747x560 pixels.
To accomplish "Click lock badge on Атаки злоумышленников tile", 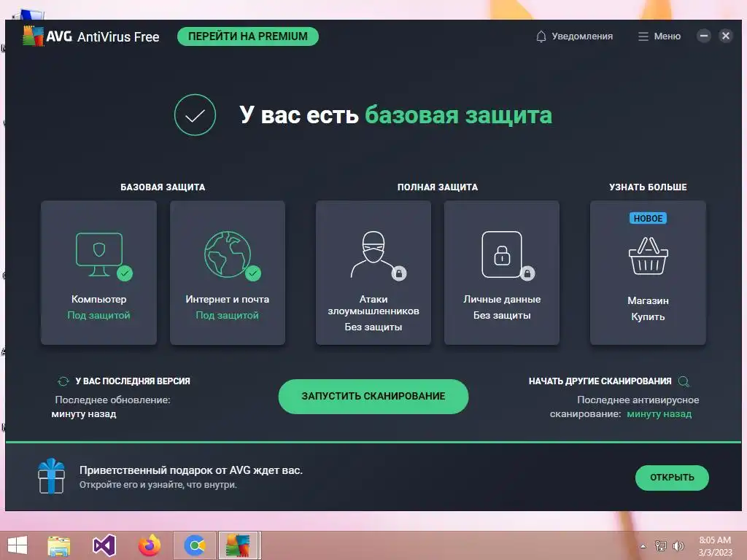I will coord(399,273).
